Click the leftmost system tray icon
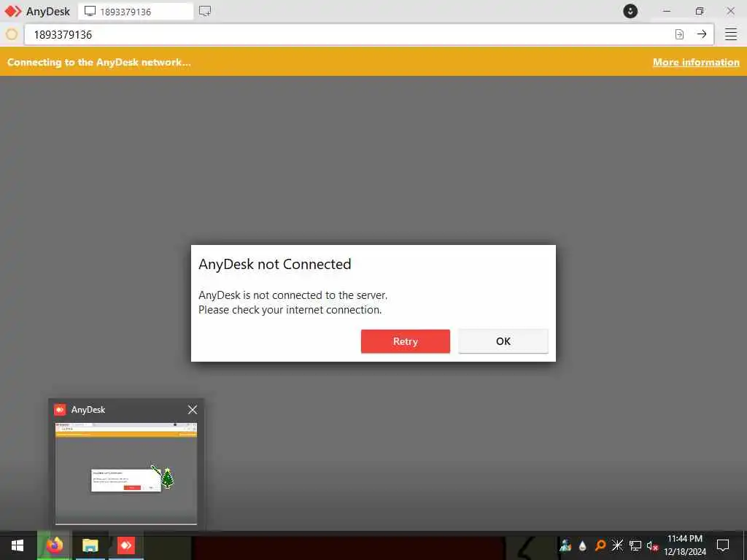The width and height of the screenshot is (747, 560). click(565, 545)
